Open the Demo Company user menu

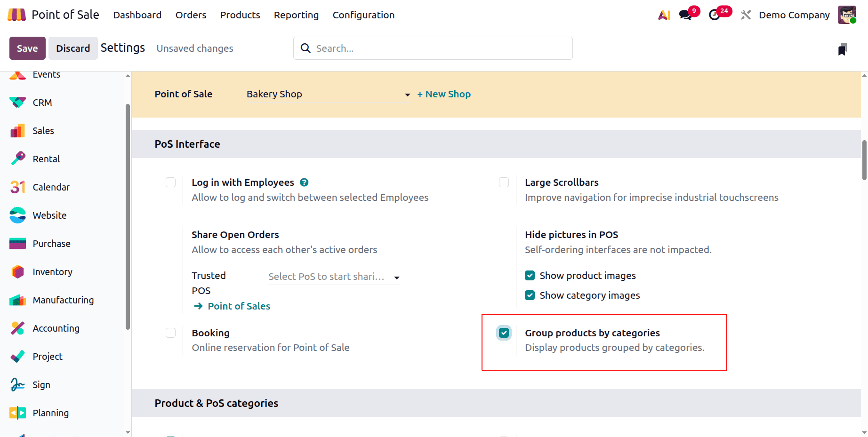tap(794, 15)
